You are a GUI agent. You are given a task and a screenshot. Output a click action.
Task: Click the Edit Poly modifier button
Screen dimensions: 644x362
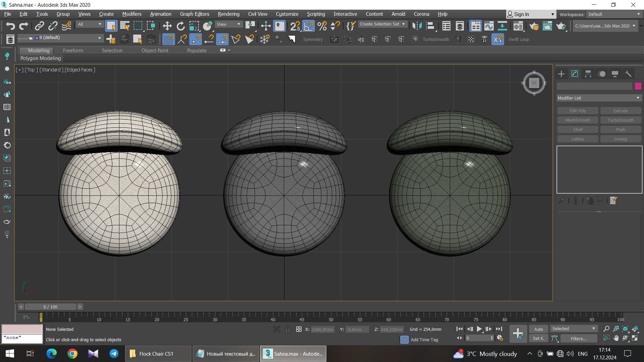[x=578, y=111]
